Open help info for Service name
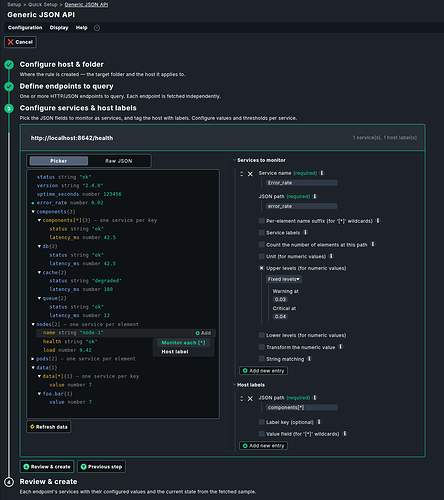This screenshot has width=444, height=500. (322, 173)
